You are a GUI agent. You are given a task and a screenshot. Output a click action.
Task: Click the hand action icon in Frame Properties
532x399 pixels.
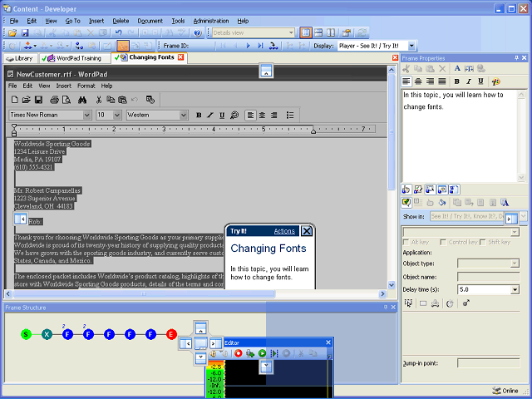[406, 190]
